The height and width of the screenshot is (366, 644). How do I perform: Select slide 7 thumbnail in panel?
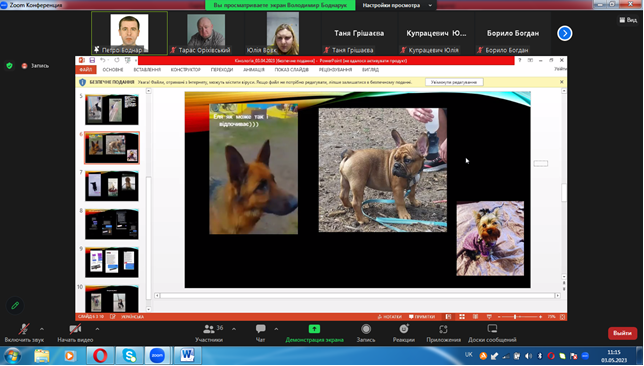pos(112,186)
